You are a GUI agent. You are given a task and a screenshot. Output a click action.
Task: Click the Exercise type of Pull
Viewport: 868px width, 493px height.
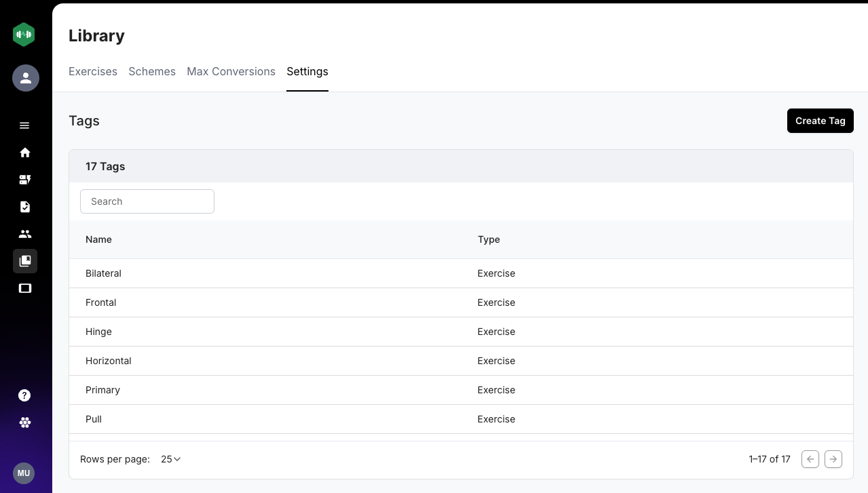(496, 419)
